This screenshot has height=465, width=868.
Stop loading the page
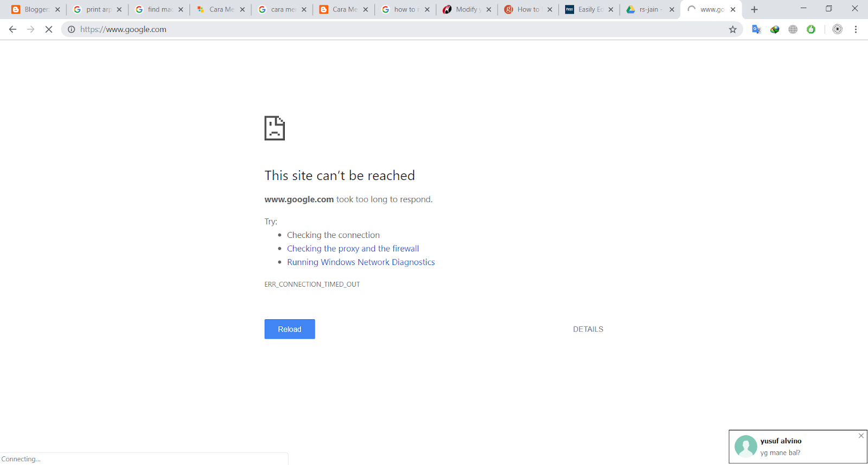click(x=48, y=29)
